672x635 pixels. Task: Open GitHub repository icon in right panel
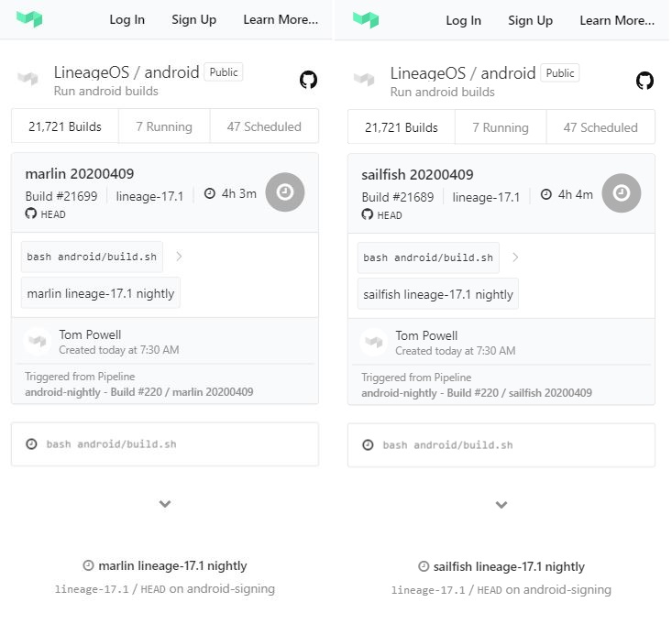coord(644,81)
